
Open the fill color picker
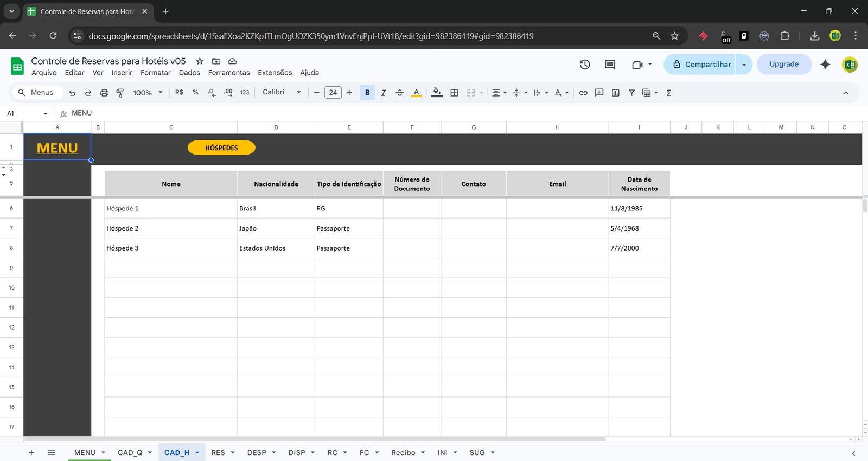(437, 93)
